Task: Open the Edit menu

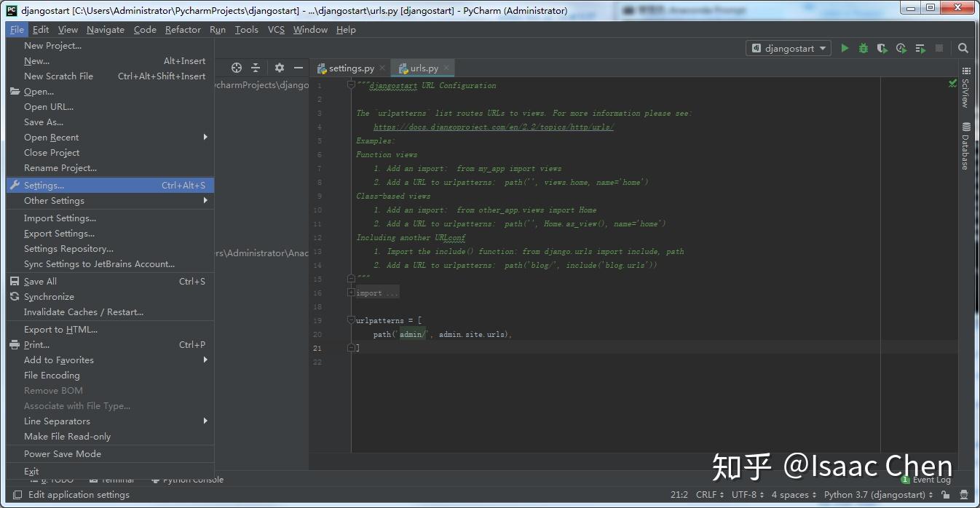Action: 41,30
